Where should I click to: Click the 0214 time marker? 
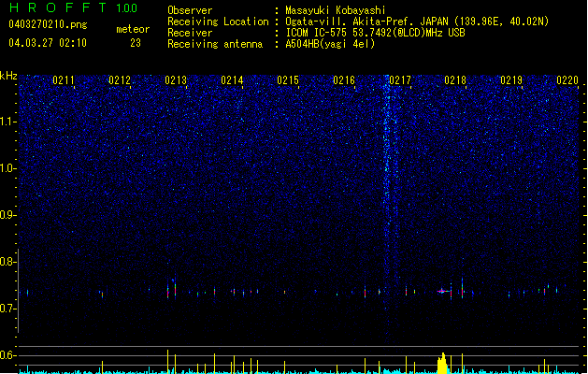pyautogui.click(x=232, y=80)
